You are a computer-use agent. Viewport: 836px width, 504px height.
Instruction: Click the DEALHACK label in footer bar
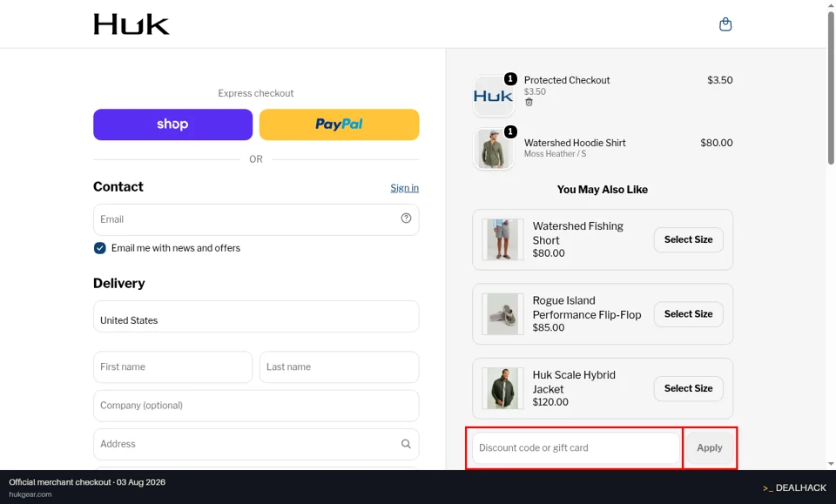tap(794, 488)
